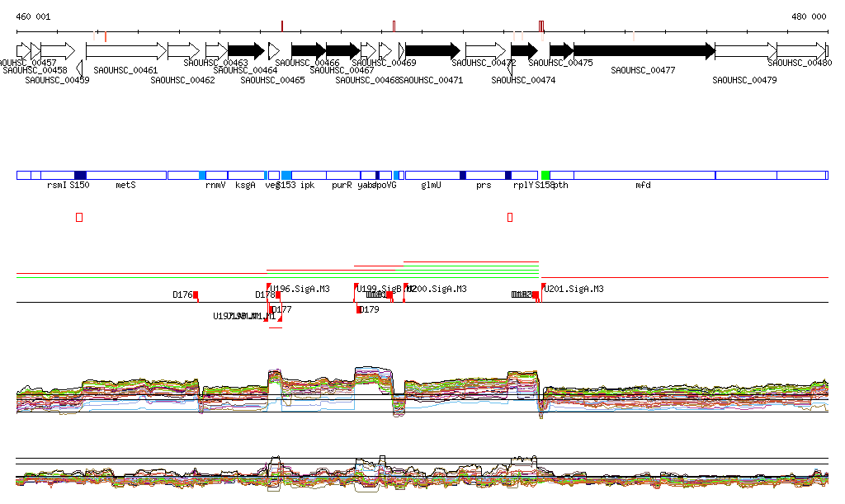Screen dimensions: 845x504
Task: Click the red square marker below S150
Action: click(x=79, y=217)
